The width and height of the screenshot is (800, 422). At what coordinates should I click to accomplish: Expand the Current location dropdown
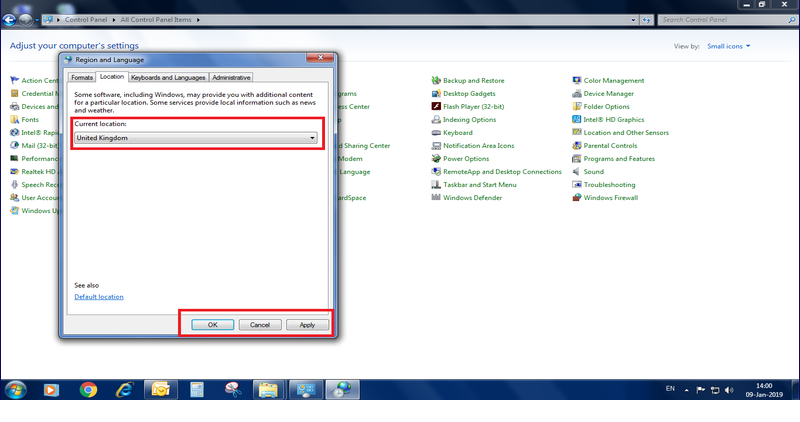pos(313,137)
